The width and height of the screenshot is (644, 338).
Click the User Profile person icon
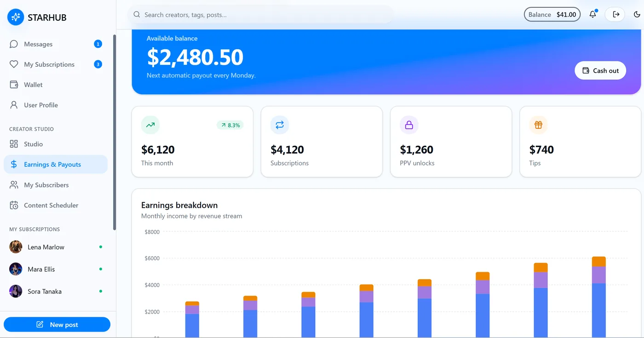click(14, 105)
